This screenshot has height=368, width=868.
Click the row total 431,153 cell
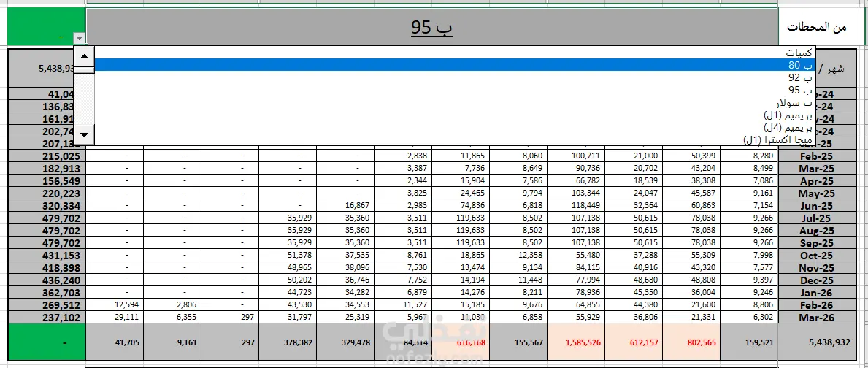47,256
